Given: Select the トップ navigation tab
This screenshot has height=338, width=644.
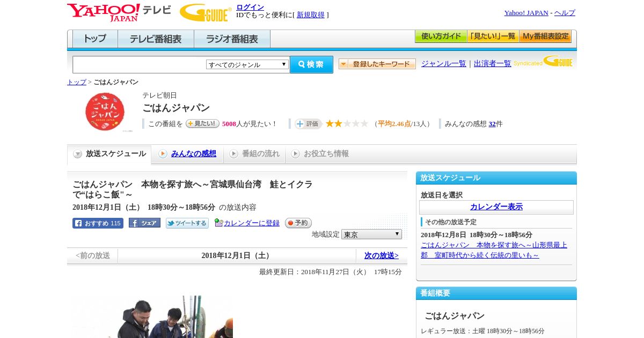Looking at the screenshot, I should (95, 39).
